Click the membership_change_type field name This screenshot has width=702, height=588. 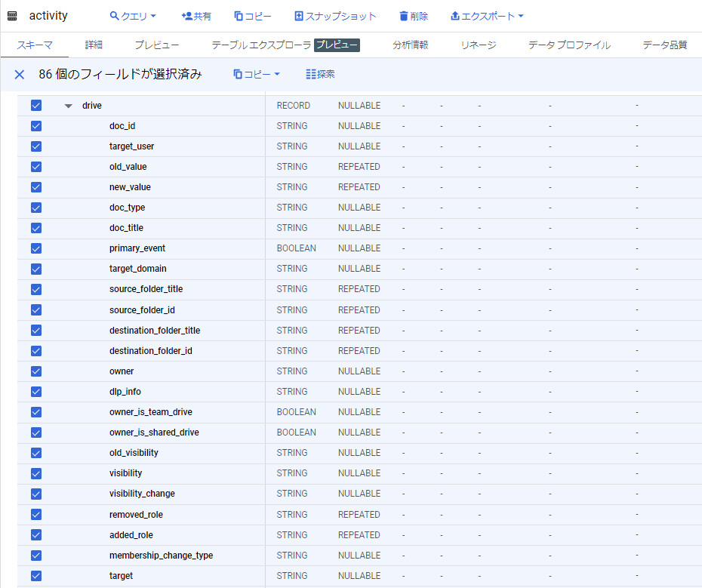click(x=161, y=556)
